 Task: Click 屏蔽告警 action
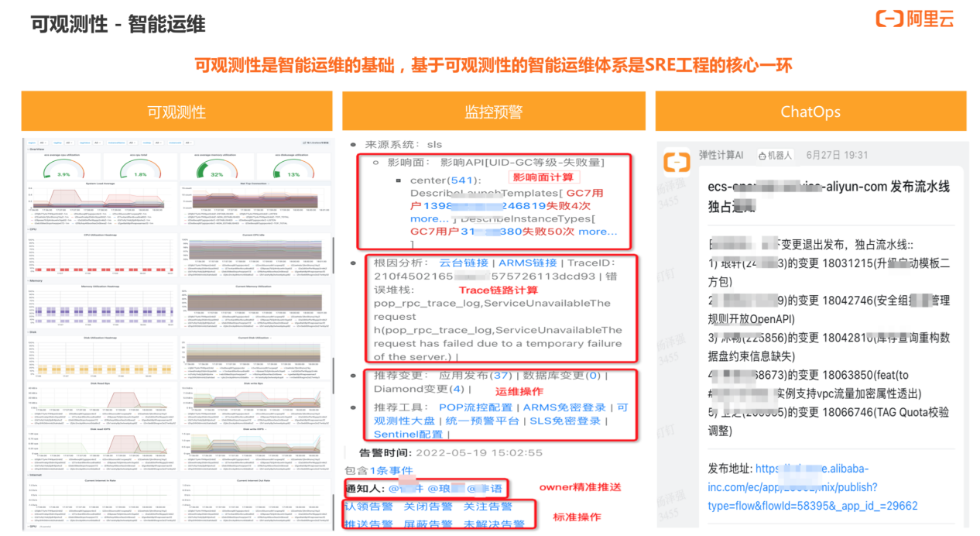pos(428,524)
